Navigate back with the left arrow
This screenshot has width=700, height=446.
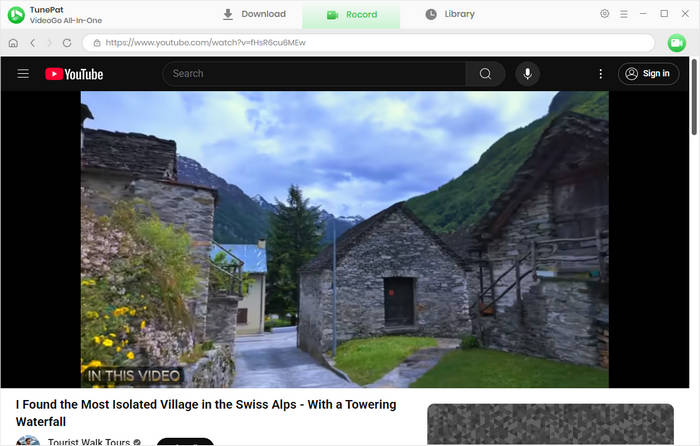tap(32, 43)
